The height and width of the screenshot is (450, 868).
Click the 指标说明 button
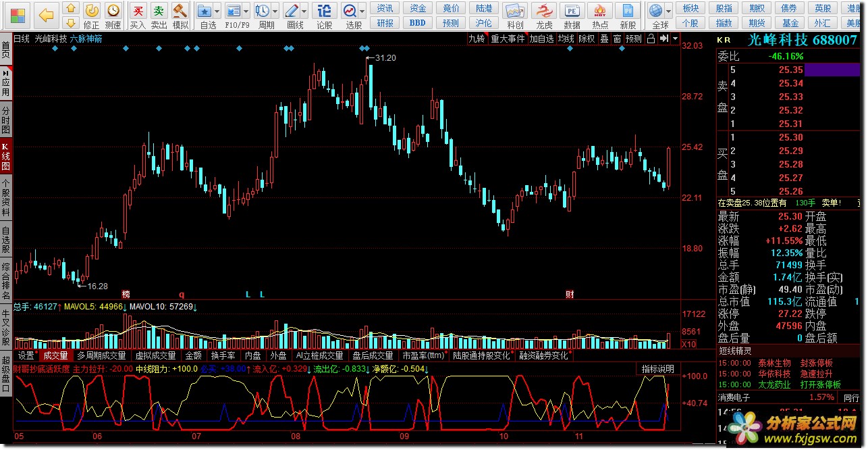point(657,369)
